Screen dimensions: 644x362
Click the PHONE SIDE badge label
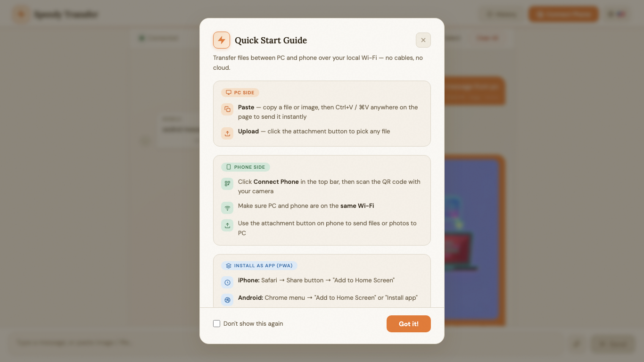[x=246, y=167]
